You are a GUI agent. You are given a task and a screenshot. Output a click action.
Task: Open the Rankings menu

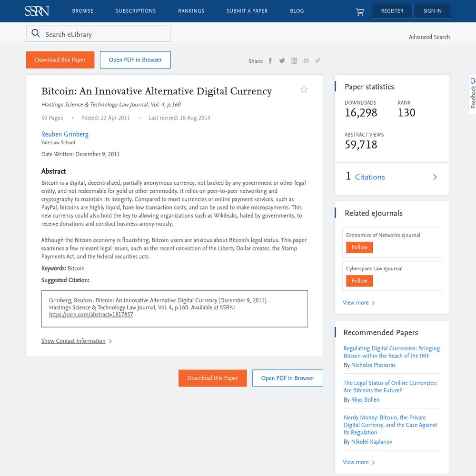(x=191, y=11)
